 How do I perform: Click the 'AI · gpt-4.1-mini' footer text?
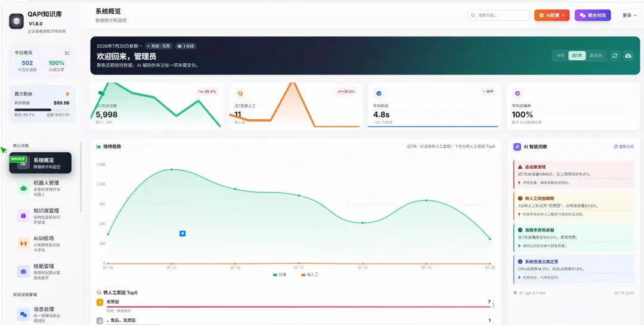click(x=532, y=293)
